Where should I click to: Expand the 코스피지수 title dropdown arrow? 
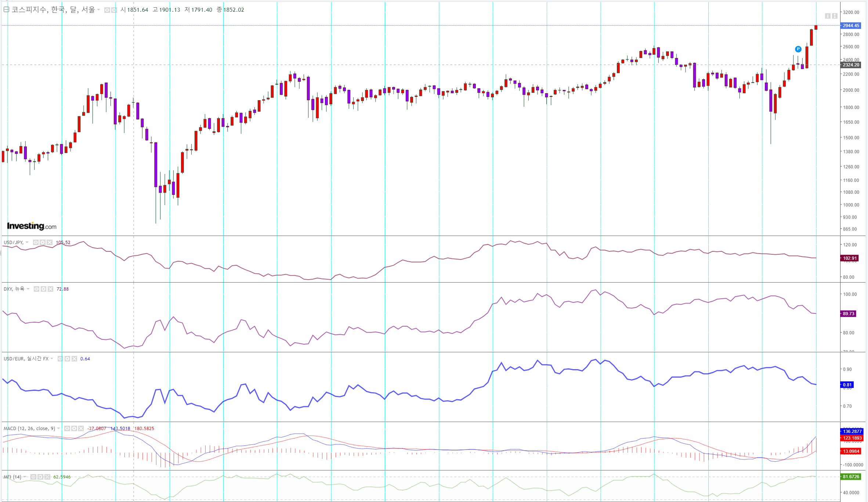[98, 10]
